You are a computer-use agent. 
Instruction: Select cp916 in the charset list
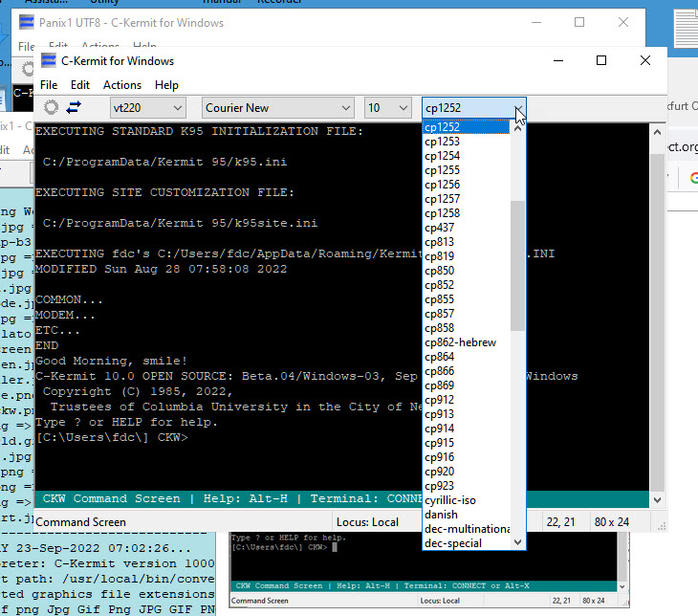coord(466,457)
